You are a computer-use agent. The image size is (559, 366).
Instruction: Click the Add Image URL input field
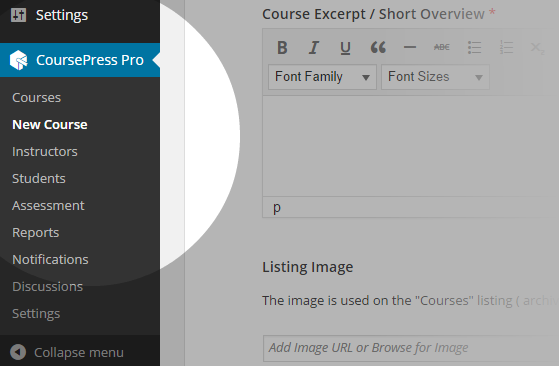point(411,348)
